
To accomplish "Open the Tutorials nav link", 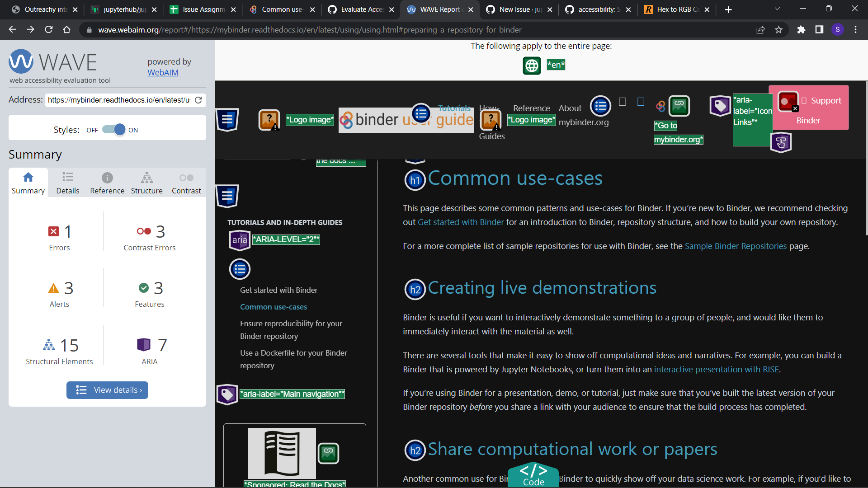I will coord(454,108).
